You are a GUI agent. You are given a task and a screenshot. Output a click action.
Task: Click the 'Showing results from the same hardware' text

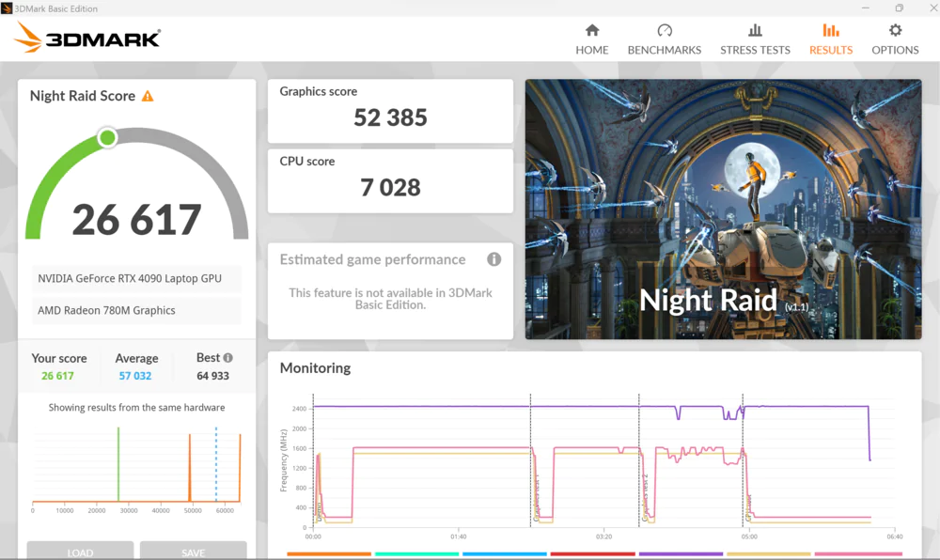point(136,407)
